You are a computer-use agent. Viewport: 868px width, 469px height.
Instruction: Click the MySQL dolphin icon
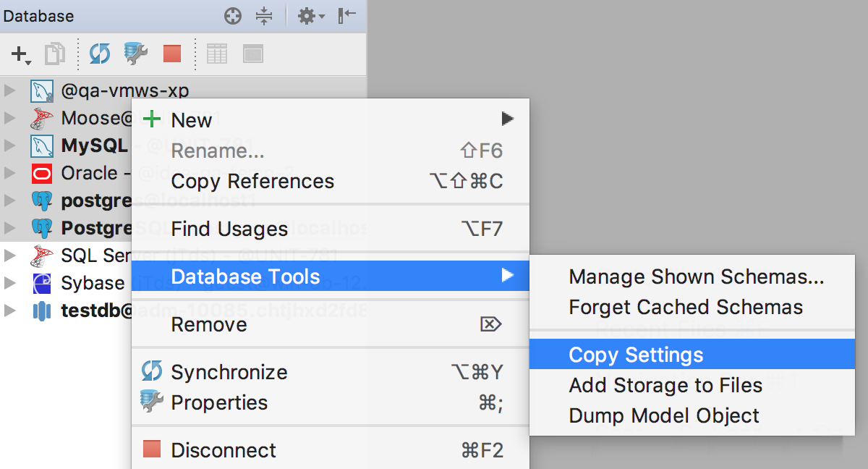click(x=42, y=146)
